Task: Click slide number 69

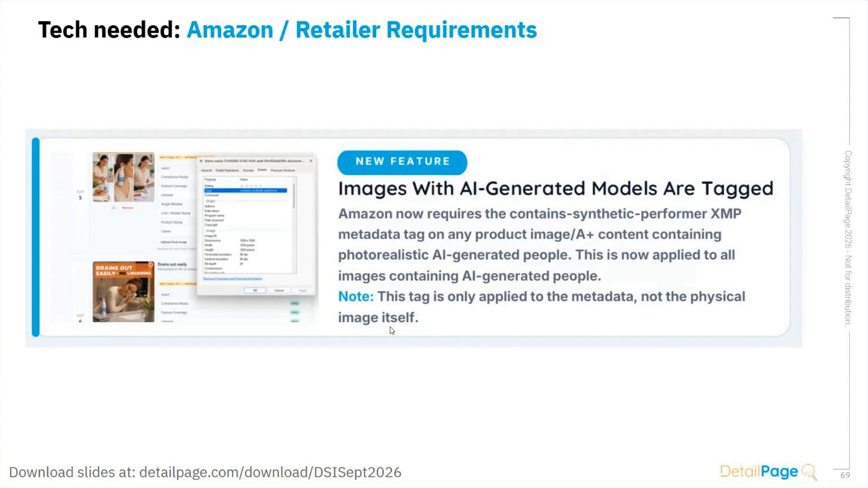Action: (x=845, y=475)
